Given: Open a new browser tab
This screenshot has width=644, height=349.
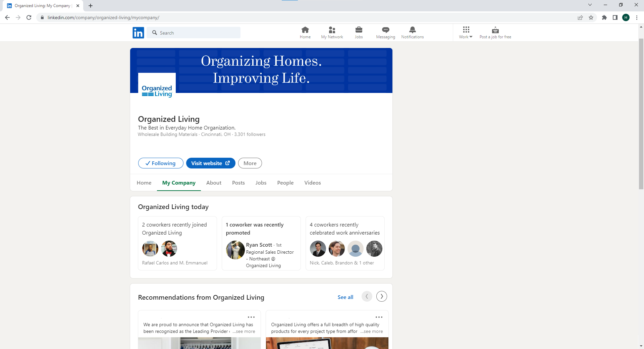Looking at the screenshot, I should pyautogui.click(x=91, y=6).
